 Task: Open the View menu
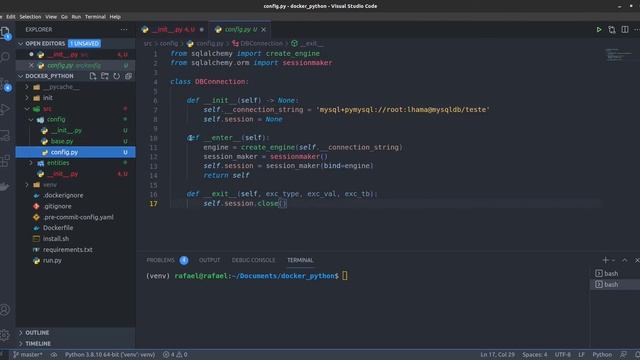click(x=51, y=17)
